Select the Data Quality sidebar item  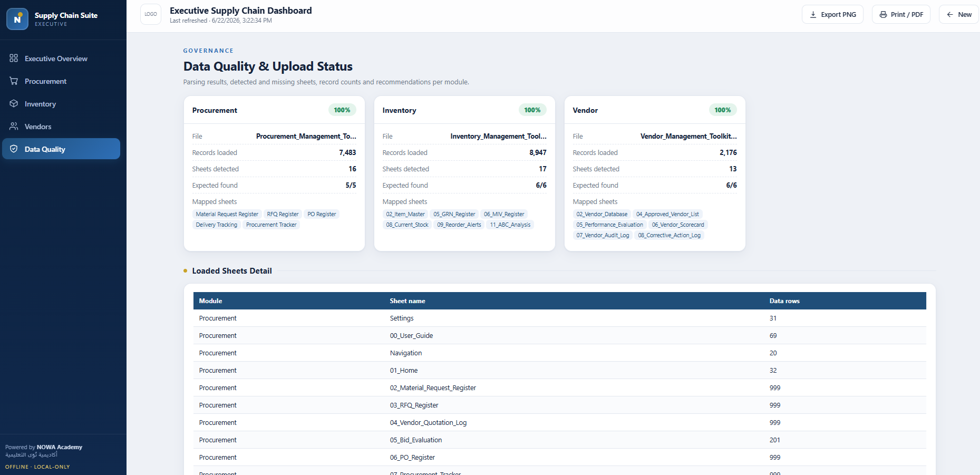61,149
